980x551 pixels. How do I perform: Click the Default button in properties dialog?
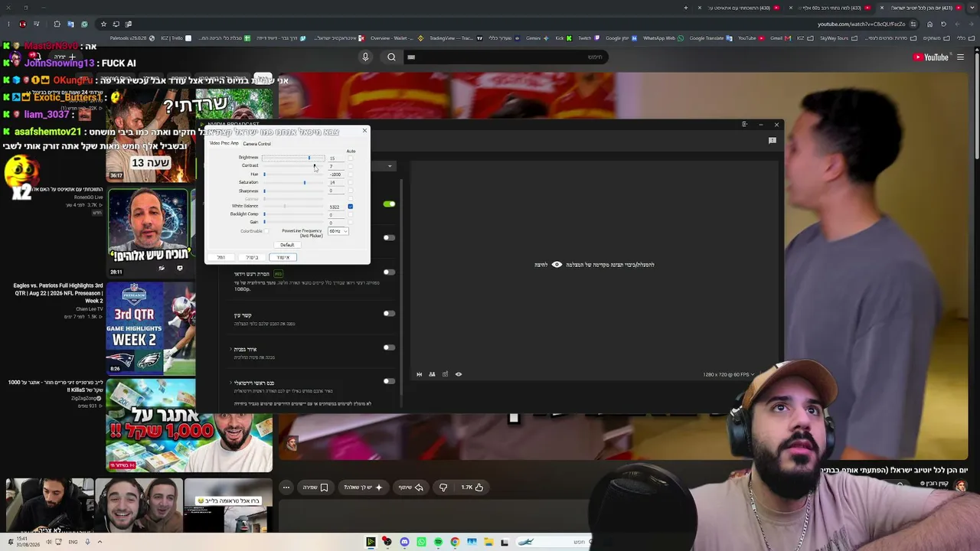tap(287, 245)
